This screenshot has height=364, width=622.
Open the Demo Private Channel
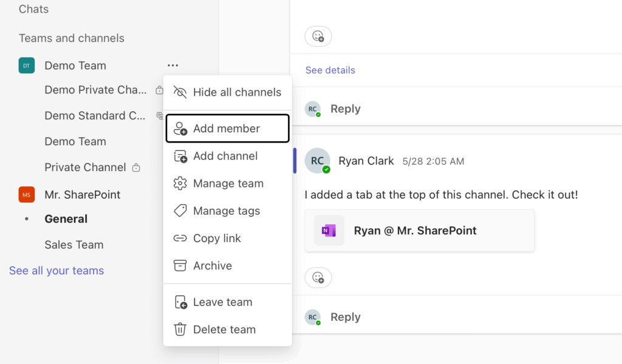95,90
